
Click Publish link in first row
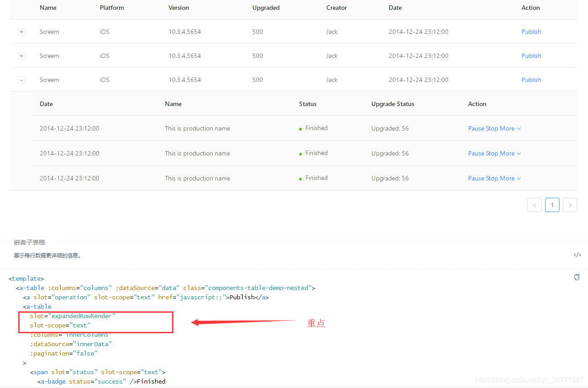pyautogui.click(x=531, y=32)
